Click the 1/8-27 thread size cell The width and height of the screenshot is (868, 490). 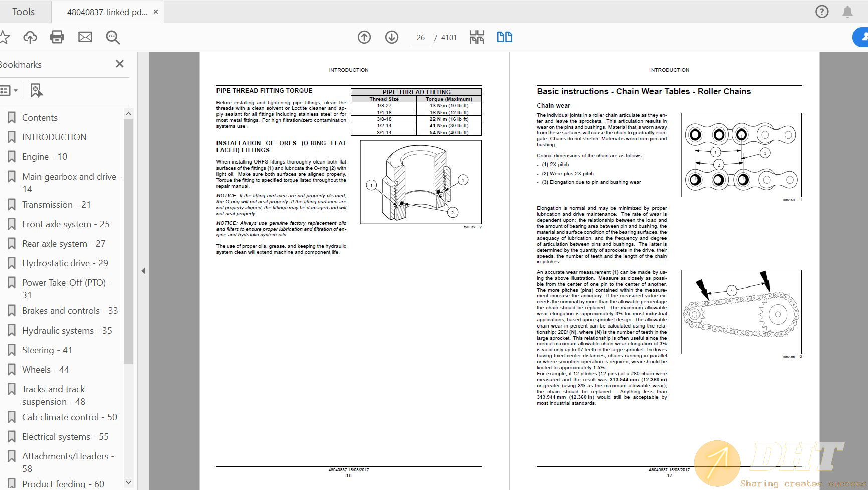[x=384, y=106]
